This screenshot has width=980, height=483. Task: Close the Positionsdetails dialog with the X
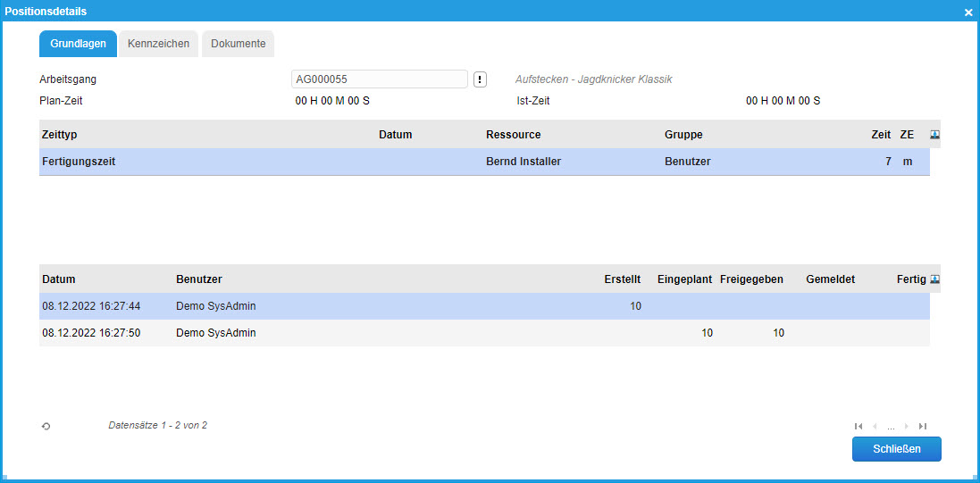tap(968, 12)
